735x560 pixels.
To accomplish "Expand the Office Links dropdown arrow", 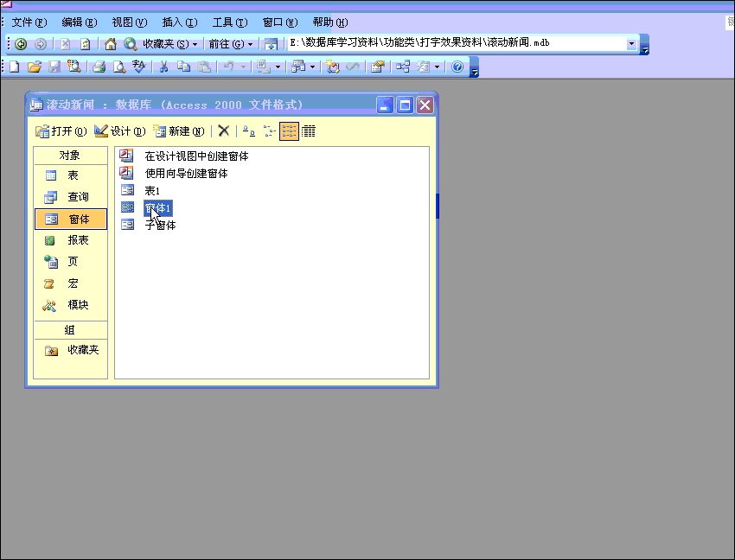I will pyautogui.click(x=278, y=67).
